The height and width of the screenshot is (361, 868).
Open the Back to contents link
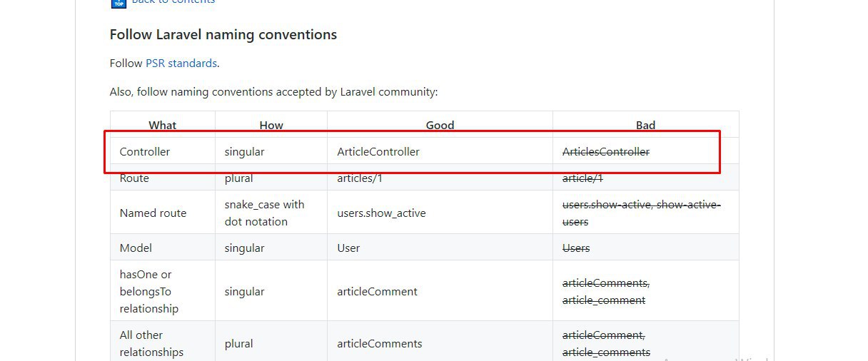[x=173, y=2]
